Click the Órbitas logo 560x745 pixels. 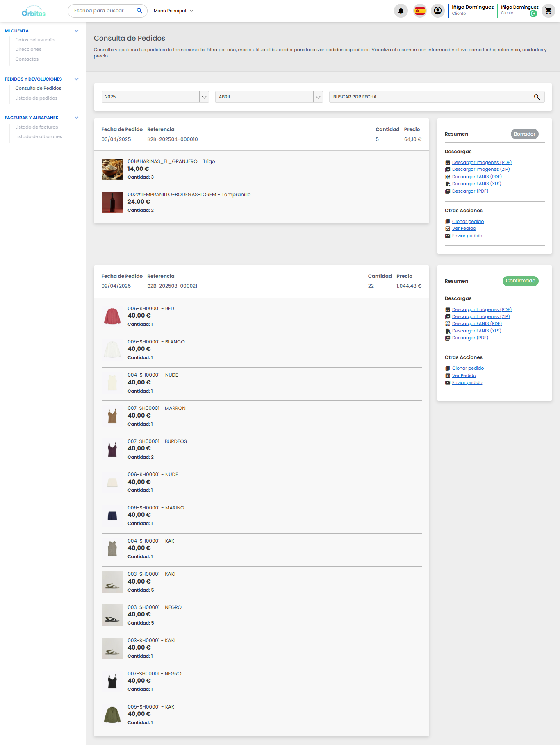coord(34,11)
